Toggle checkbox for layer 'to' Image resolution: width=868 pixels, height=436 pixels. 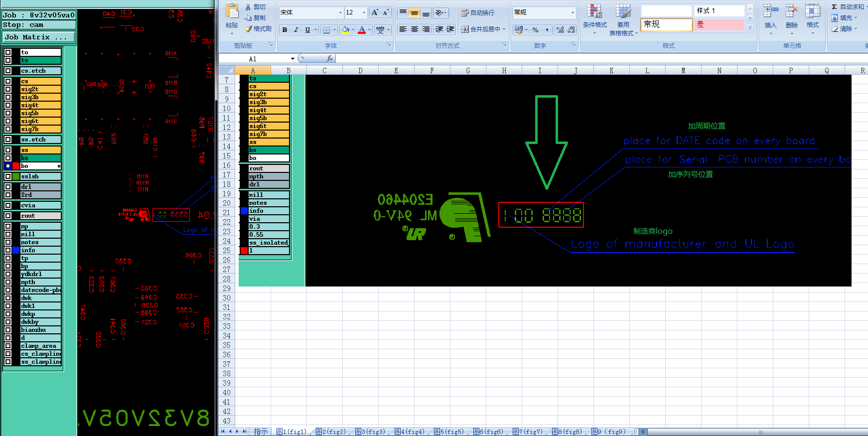click(8, 52)
